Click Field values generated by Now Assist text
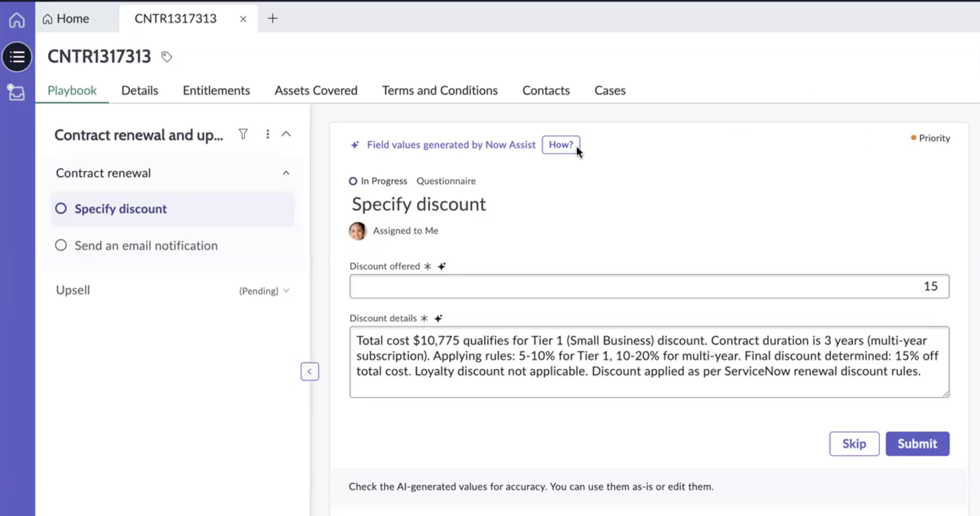The width and height of the screenshot is (980, 516). click(x=451, y=145)
